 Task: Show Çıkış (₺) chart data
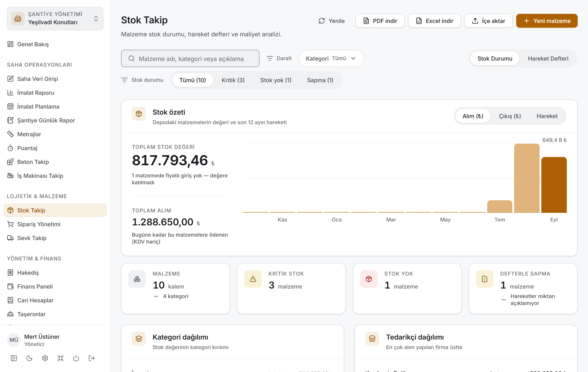coord(510,116)
